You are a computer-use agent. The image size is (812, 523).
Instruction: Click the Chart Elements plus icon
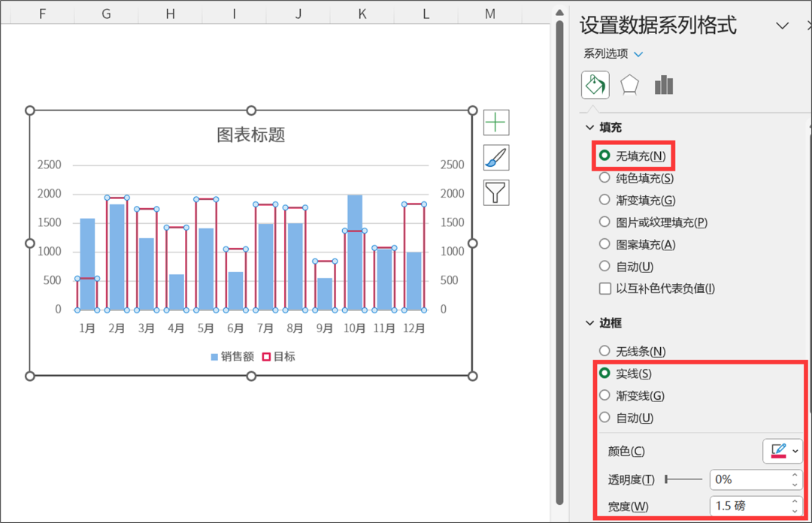(496, 122)
